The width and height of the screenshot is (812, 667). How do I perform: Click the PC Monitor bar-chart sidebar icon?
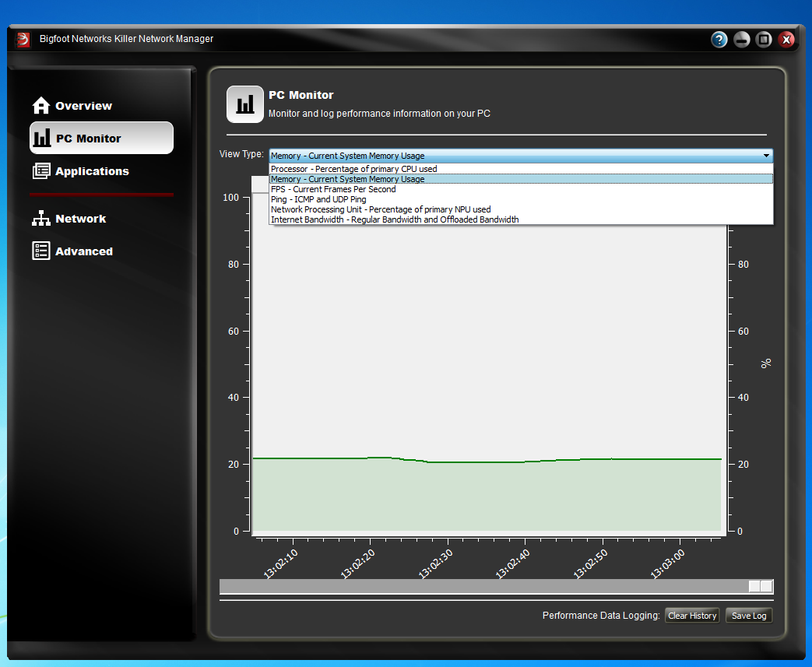[42, 138]
